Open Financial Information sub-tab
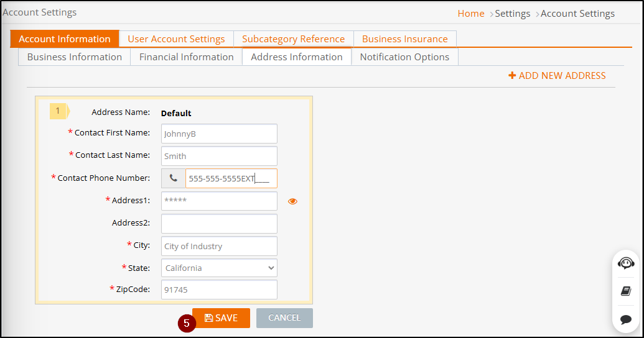The width and height of the screenshot is (644, 338). pos(186,57)
